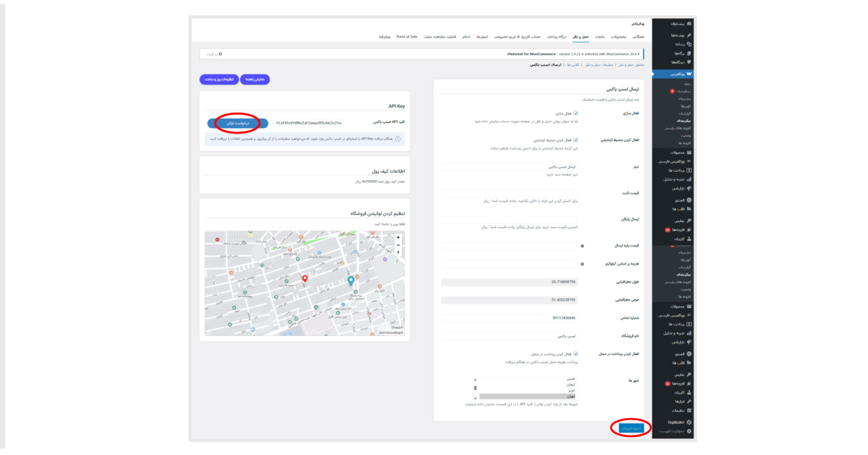Viewport: 868px width, 455px height.
Task: Open the Point of Sale tab
Action: (407, 36)
